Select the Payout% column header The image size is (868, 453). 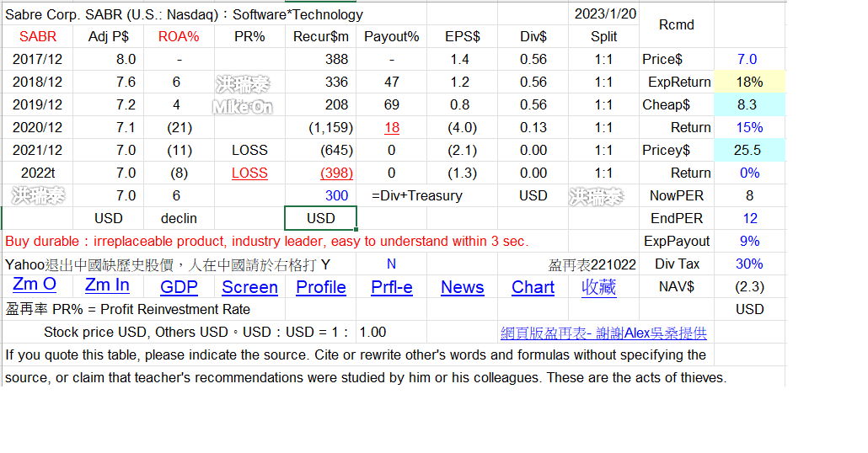coord(391,36)
